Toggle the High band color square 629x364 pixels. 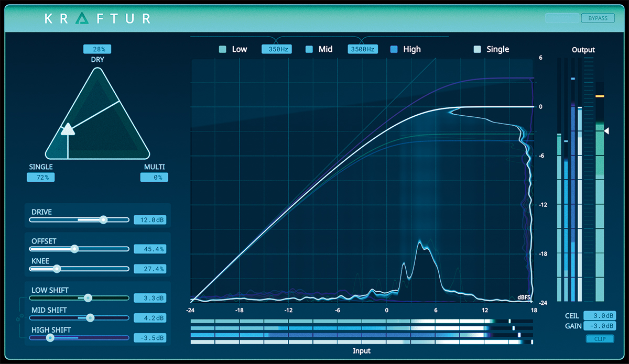[394, 49]
